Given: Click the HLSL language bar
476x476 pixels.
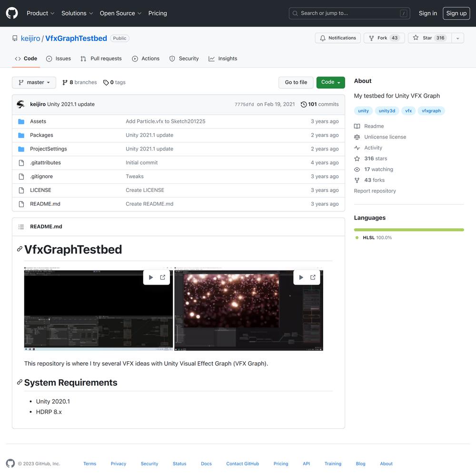Looking at the screenshot, I should pos(408,230).
